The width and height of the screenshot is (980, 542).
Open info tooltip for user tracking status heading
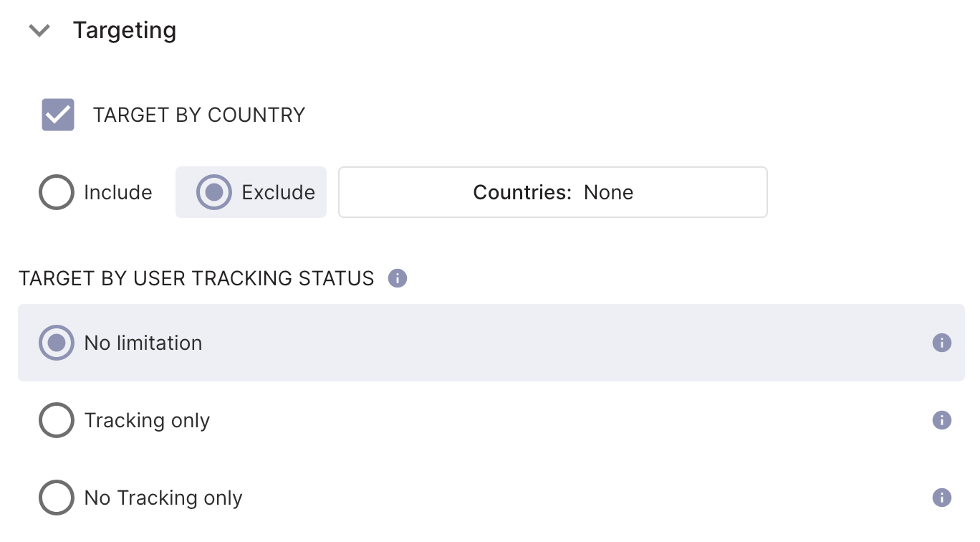coord(396,278)
